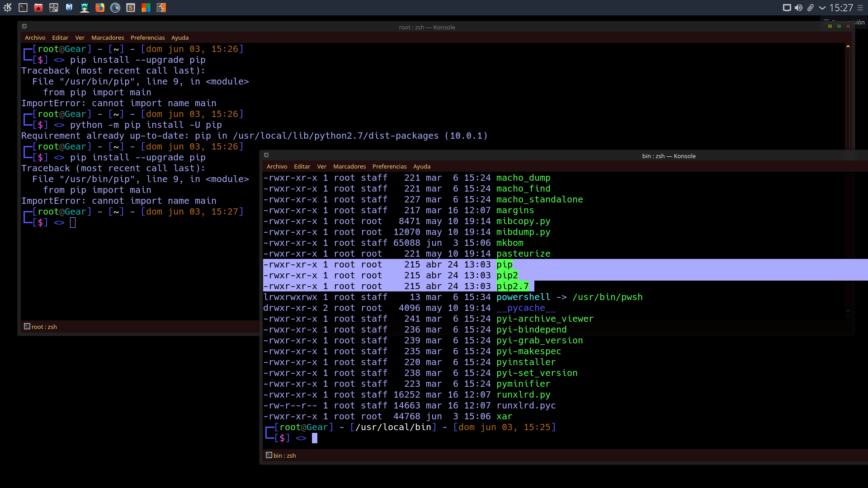The height and width of the screenshot is (488, 868).
Task: Open Preferencias in the bin window
Action: coord(389,166)
